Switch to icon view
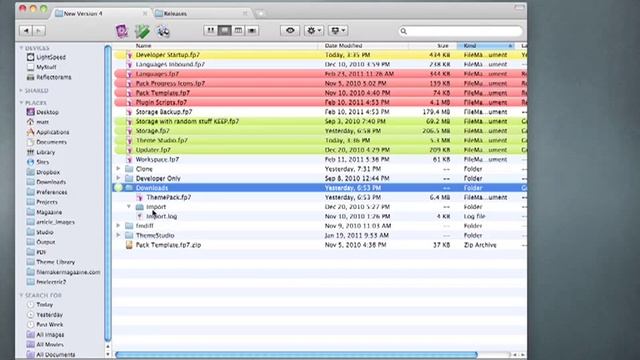Image resolution: width=640 pixels, height=360 pixels. click(x=211, y=31)
